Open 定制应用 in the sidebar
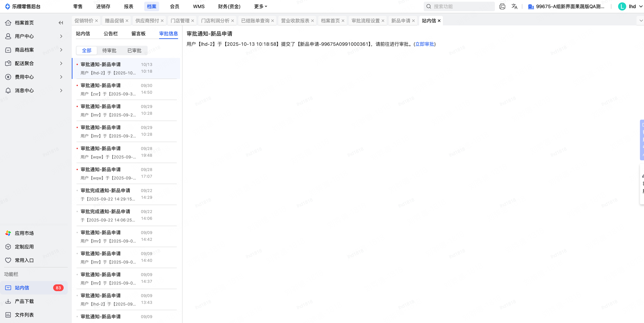 point(24,247)
